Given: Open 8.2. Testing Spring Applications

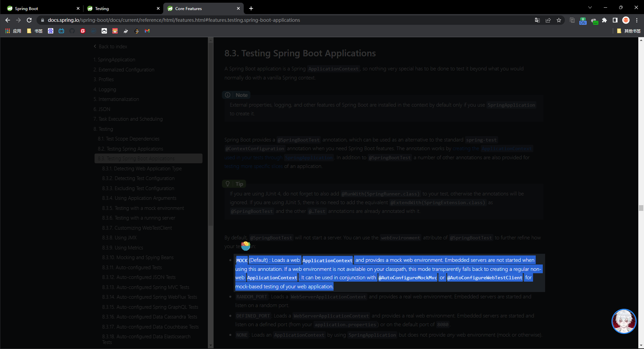Looking at the screenshot, I should 130,149.
